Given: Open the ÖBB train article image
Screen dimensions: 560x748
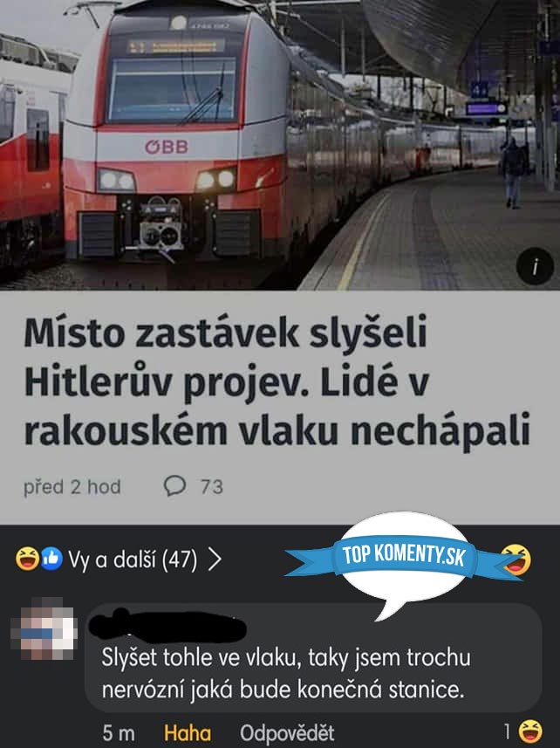Looking at the screenshot, I should click(280, 145).
